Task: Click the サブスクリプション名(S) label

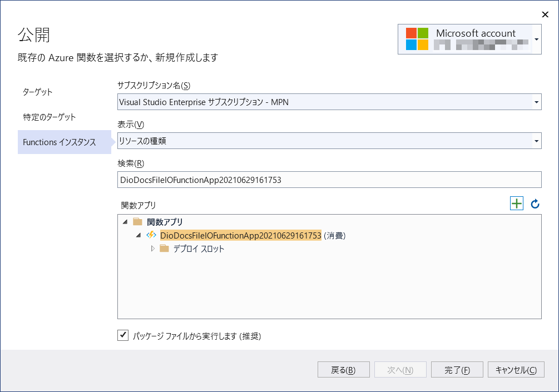Action: click(154, 86)
